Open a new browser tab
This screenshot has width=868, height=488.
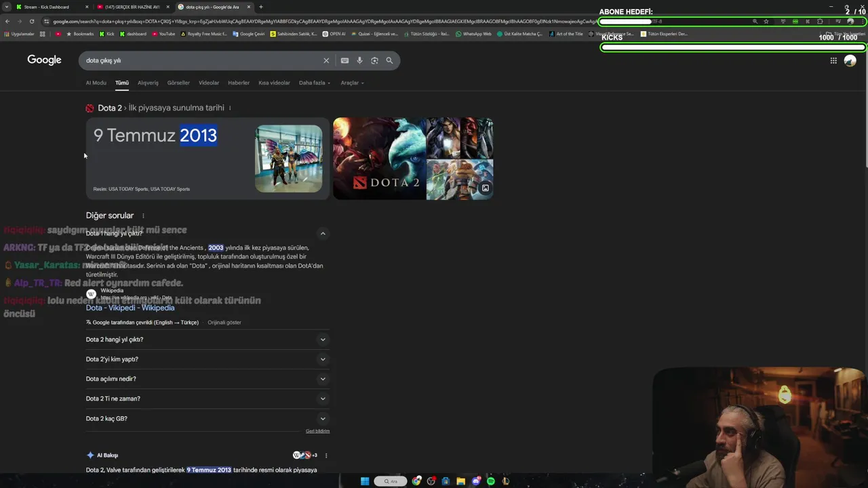point(261,7)
